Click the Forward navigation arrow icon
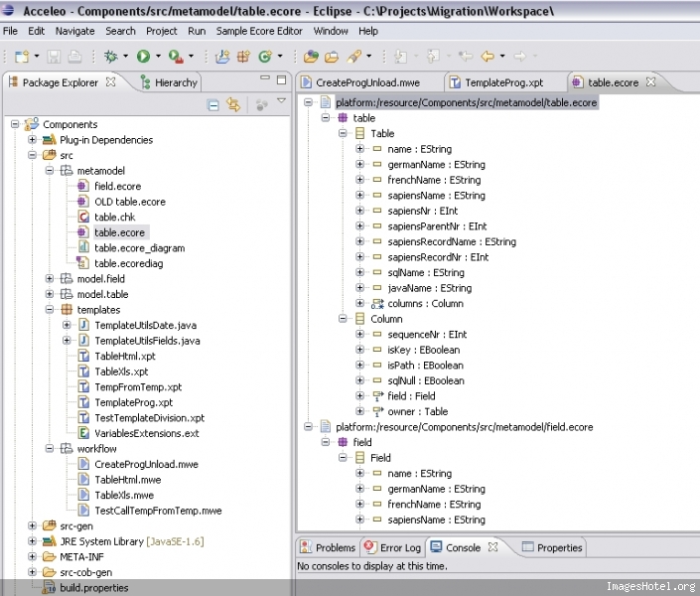This screenshot has width=700, height=596. click(520, 57)
